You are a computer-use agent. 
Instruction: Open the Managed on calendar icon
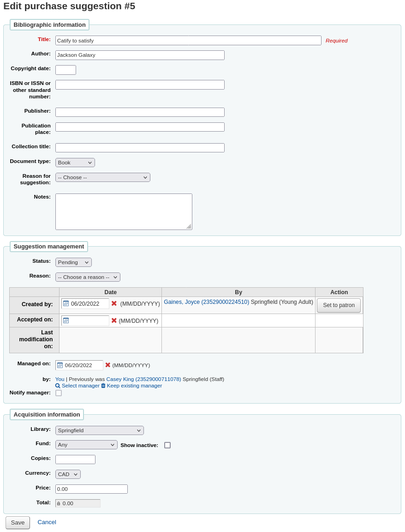point(60,365)
